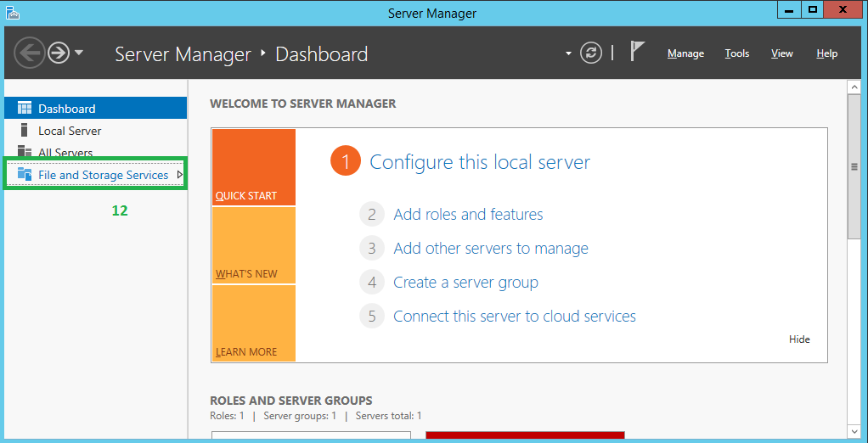The image size is (868, 443).
Task: Click the Local Server icon
Action: pyautogui.click(x=25, y=131)
